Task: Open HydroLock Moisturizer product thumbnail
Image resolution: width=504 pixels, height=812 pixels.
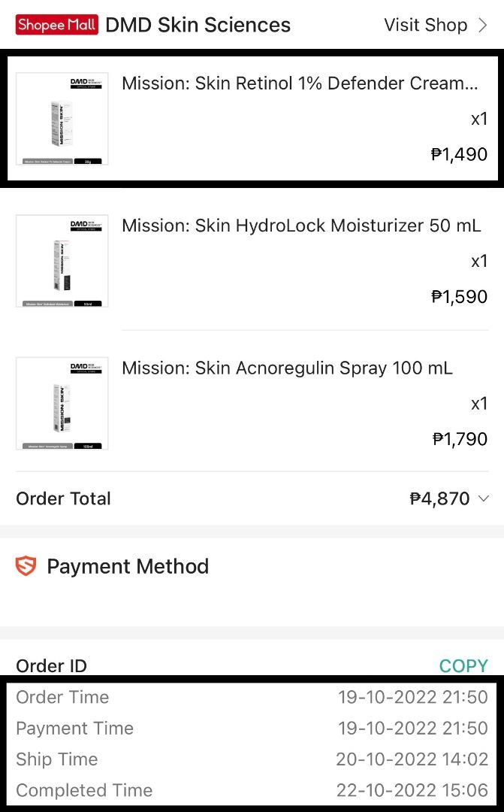Action: pyautogui.click(x=62, y=261)
